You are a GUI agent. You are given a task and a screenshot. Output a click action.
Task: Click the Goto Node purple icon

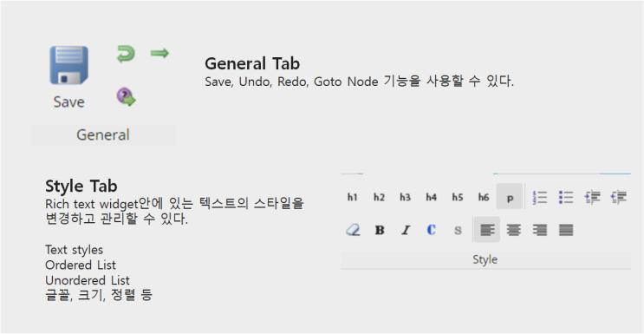[126, 97]
